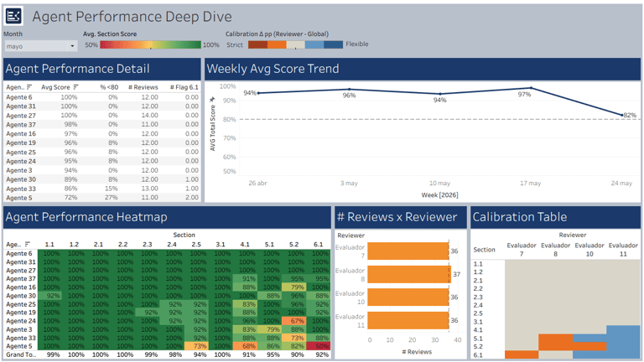Select Agente 5 row in Performance Detail table
The height and width of the screenshot is (362, 644).
(102, 198)
